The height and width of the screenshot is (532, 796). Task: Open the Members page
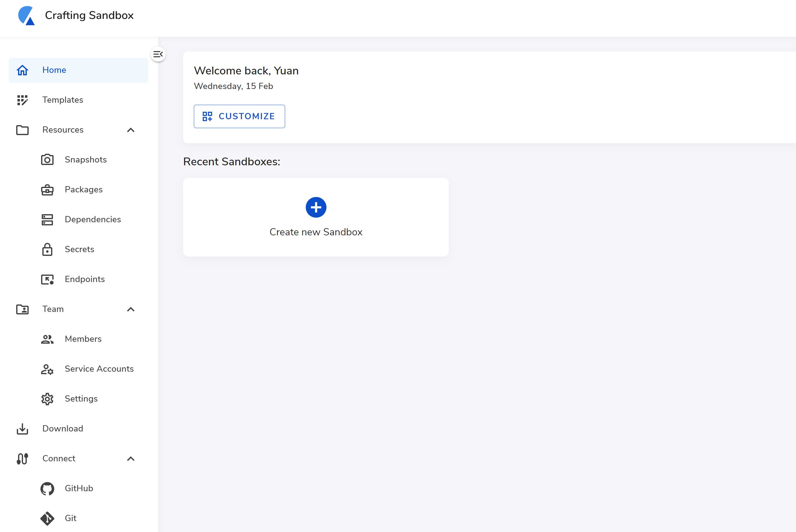[x=83, y=339]
